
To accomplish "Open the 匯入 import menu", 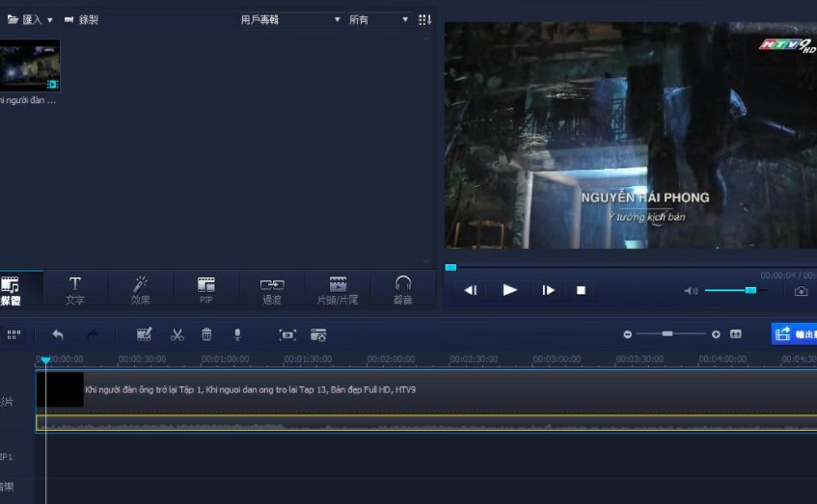I will (x=30, y=20).
